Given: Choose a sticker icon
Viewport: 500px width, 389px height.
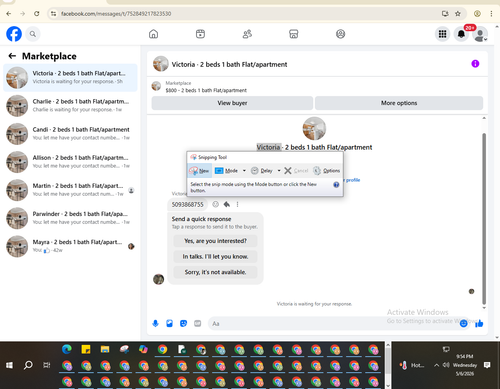Looking at the screenshot, I should point(183,323).
